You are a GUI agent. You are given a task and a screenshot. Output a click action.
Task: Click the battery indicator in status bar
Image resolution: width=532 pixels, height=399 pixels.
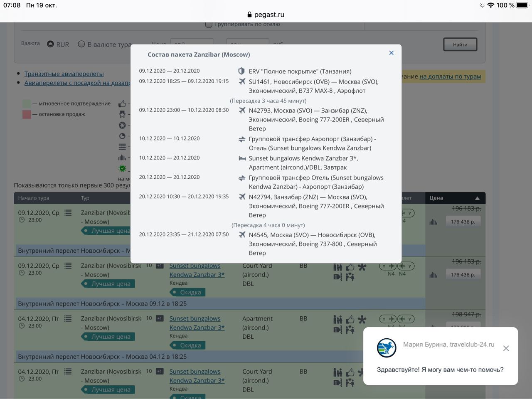(x=522, y=5)
